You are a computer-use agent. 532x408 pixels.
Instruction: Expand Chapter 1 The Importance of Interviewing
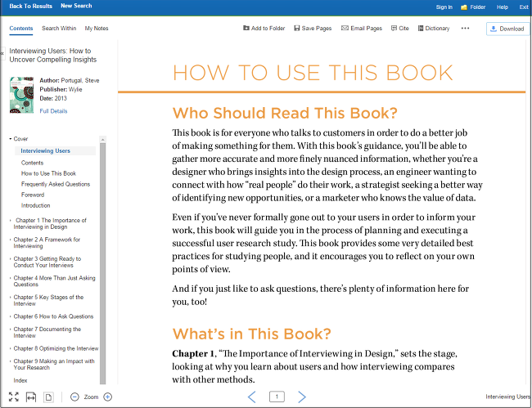click(11, 221)
